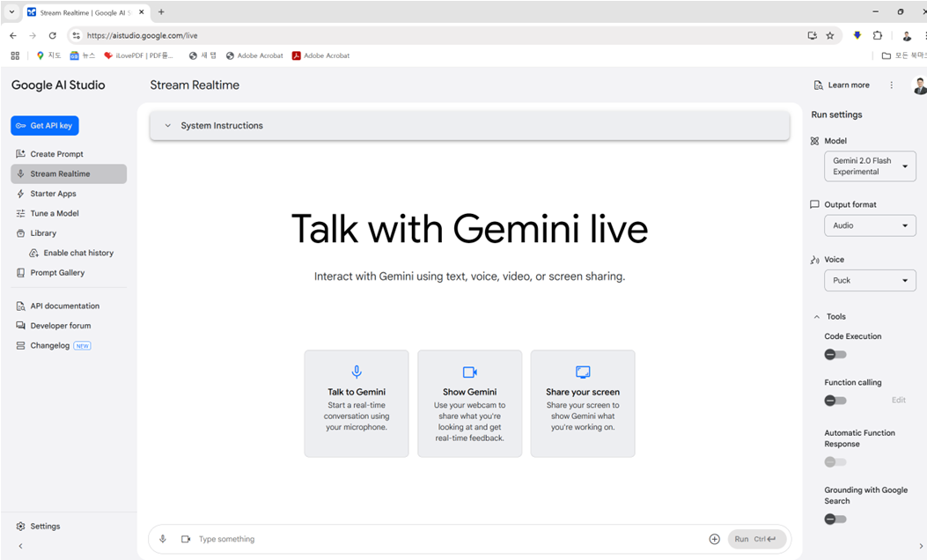
Task: Enable the Code Execution toggle
Action: 835,355
